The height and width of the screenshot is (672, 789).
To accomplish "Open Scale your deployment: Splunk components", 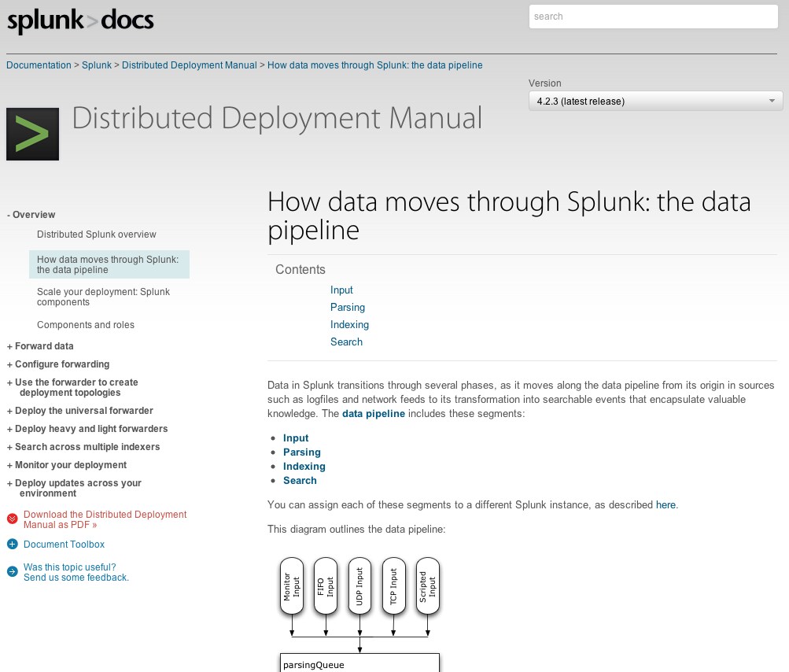I will click(x=103, y=297).
